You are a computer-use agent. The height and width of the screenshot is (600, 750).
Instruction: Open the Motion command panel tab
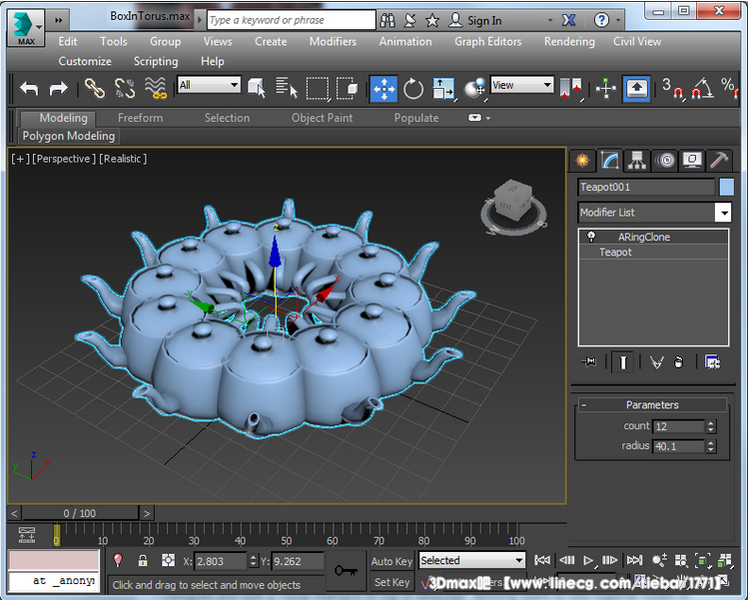(x=665, y=160)
